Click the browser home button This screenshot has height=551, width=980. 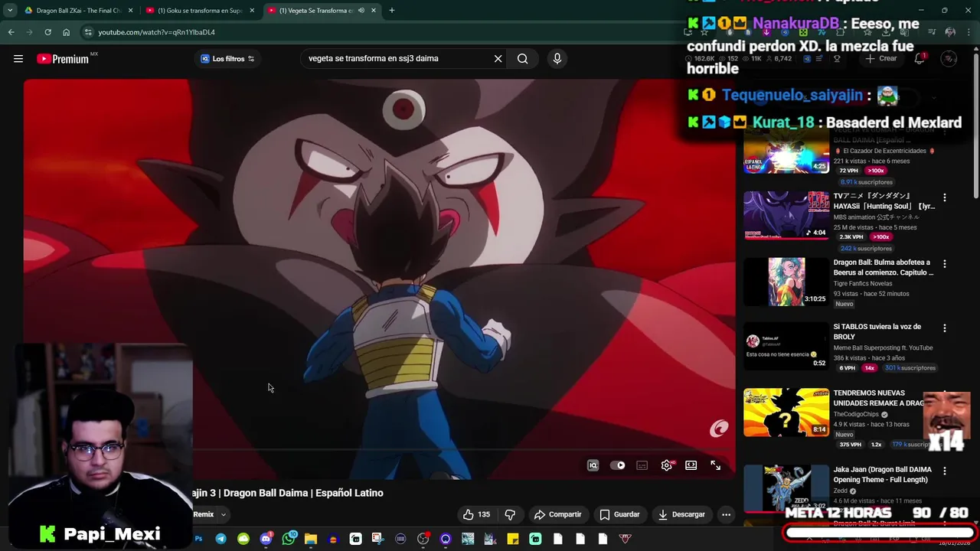[66, 32]
